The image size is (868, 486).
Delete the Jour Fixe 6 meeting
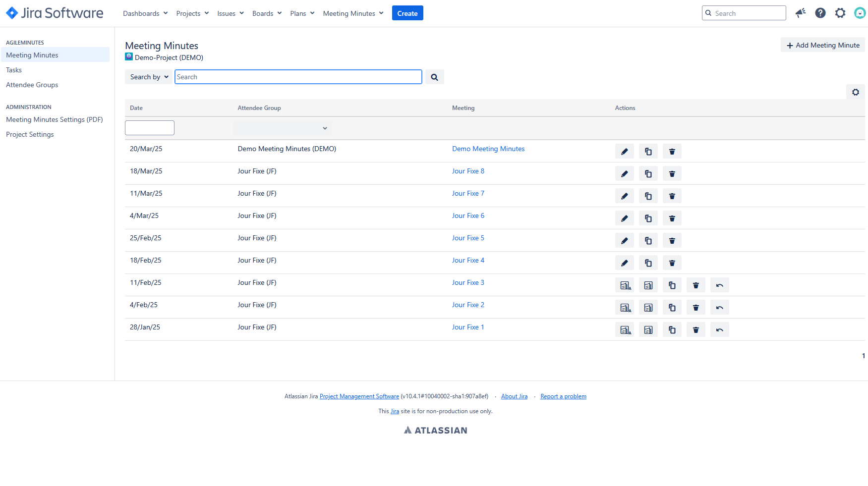672,218
